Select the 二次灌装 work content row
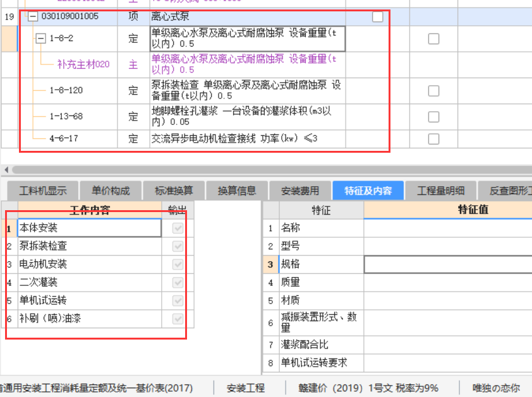Viewport: 532px width, 397px height. coord(90,282)
